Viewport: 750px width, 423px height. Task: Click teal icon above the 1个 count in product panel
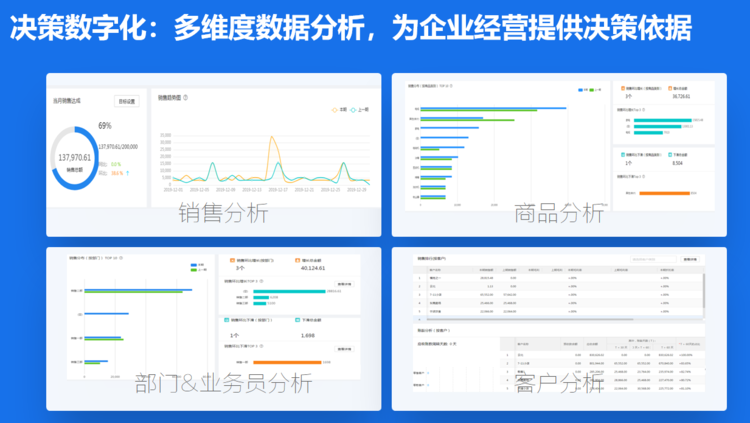(x=622, y=155)
